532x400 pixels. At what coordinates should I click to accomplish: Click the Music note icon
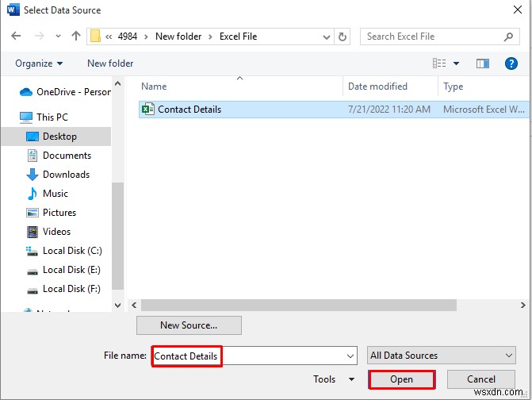tap(33, 194)
